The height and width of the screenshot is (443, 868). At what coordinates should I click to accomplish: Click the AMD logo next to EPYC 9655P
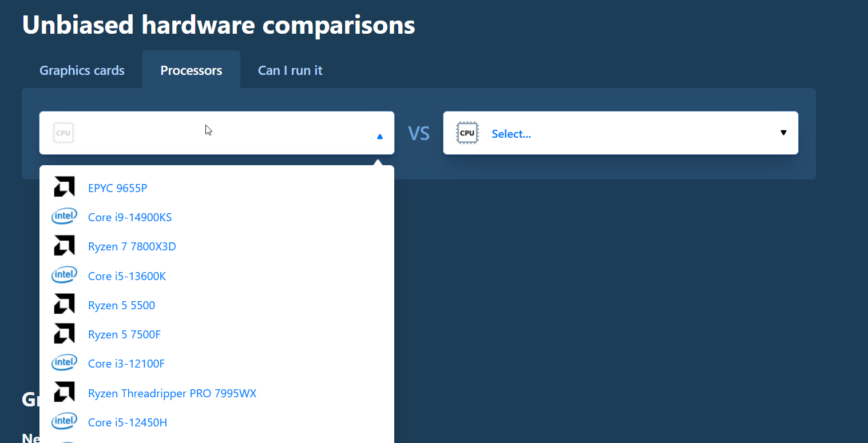click(x=64, y=186)
